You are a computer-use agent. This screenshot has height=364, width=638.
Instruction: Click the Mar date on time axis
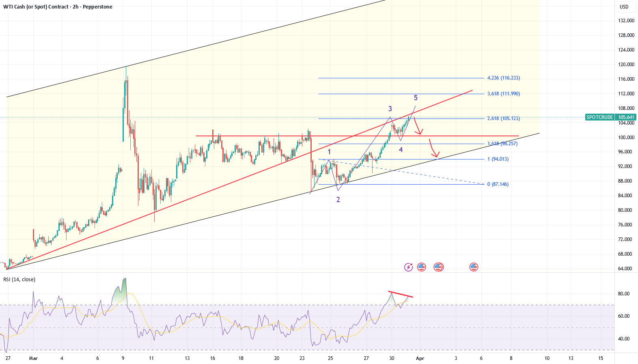point(34,358)
